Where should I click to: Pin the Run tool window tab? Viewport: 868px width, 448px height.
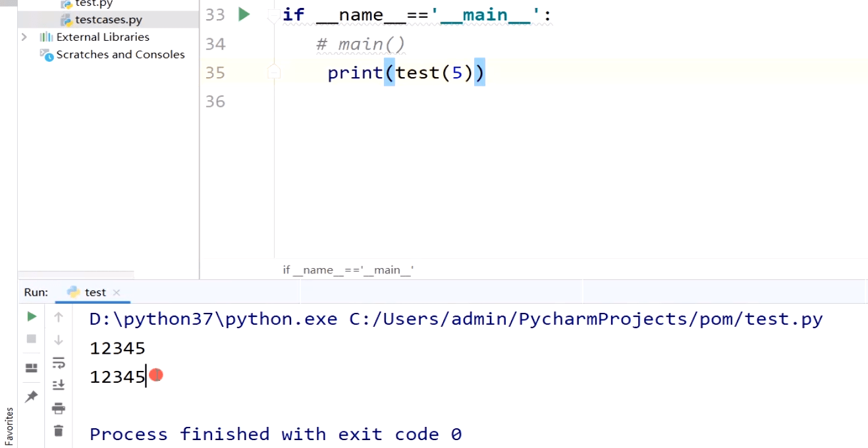coord(31,396)
